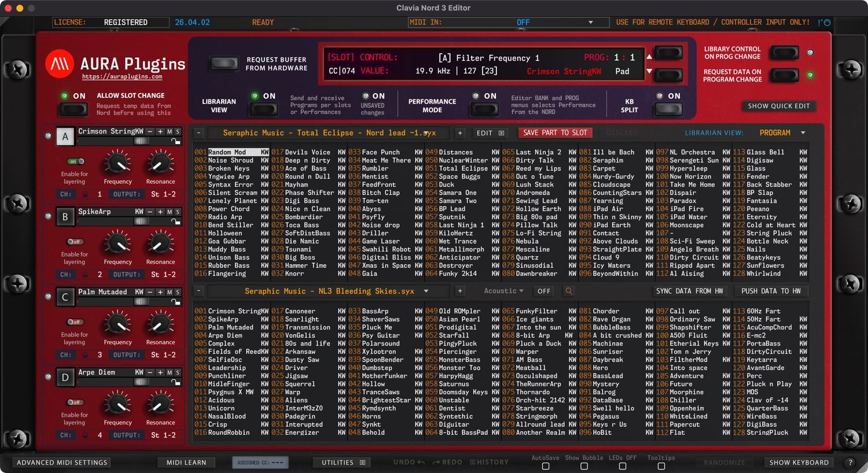
Task: Select patch 052 Total Eclipse in the list
Action: [x=457, y=168]
